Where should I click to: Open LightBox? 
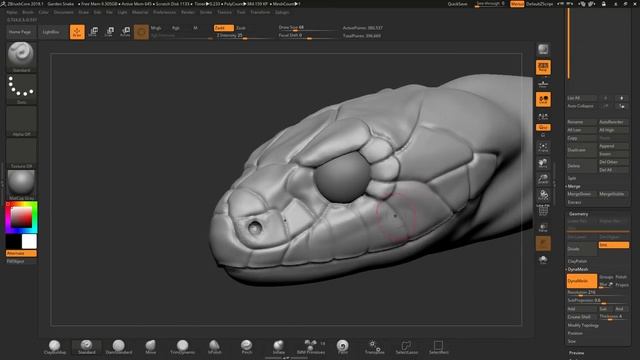tap(51, 32)
